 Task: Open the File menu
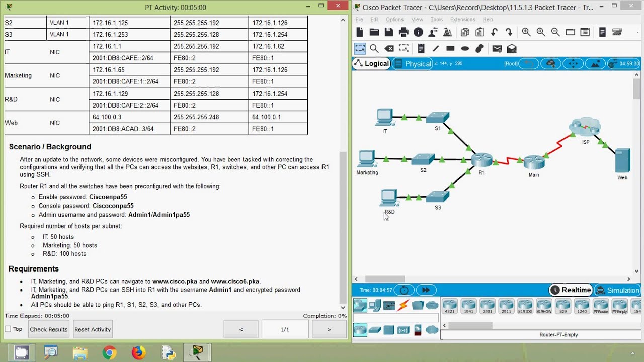[359, 20]
